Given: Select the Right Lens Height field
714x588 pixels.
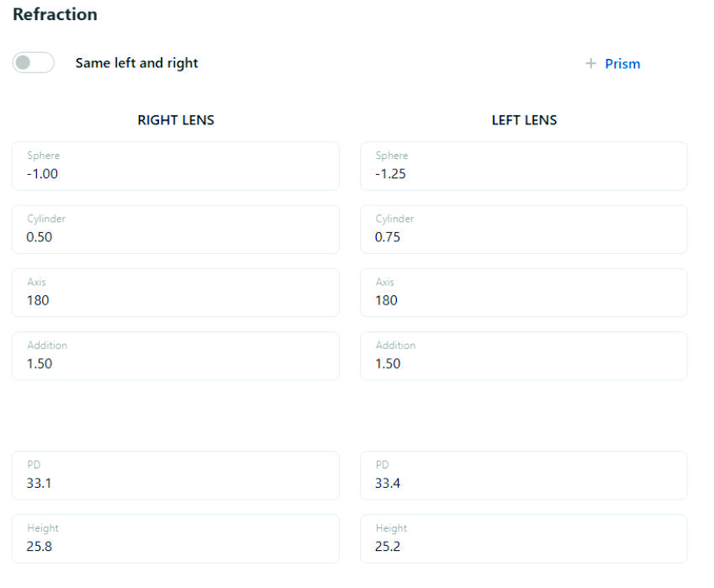Looking at the screenshot, I should pyautogui.click(x=175, y=538).
